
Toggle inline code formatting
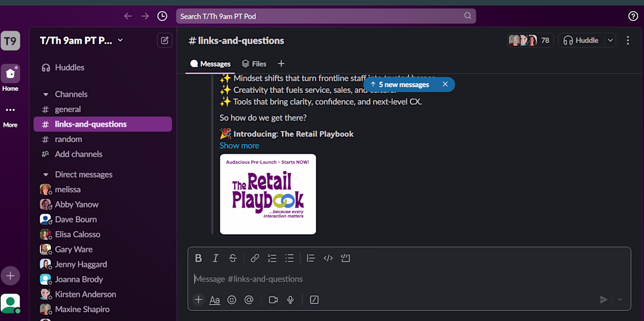click(x=328, y=258)
